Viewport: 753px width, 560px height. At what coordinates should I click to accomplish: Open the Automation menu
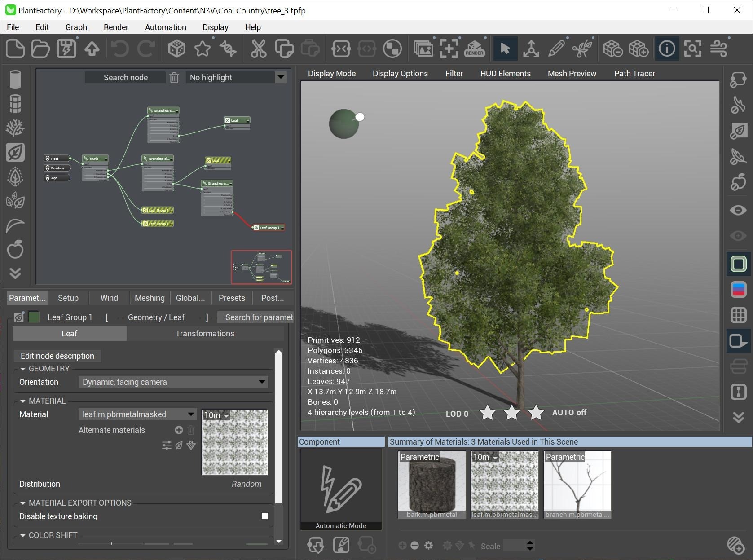tap(166, 27)
